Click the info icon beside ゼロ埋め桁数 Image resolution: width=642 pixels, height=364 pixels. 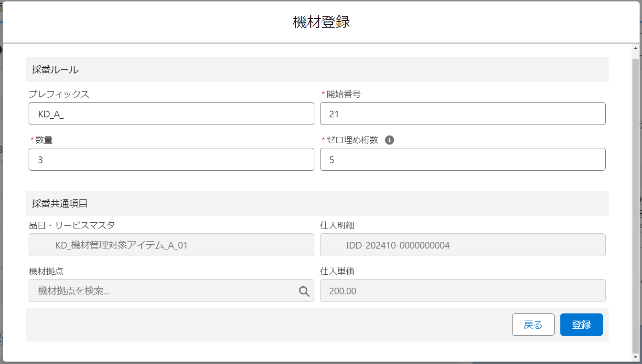click(389, 140)
